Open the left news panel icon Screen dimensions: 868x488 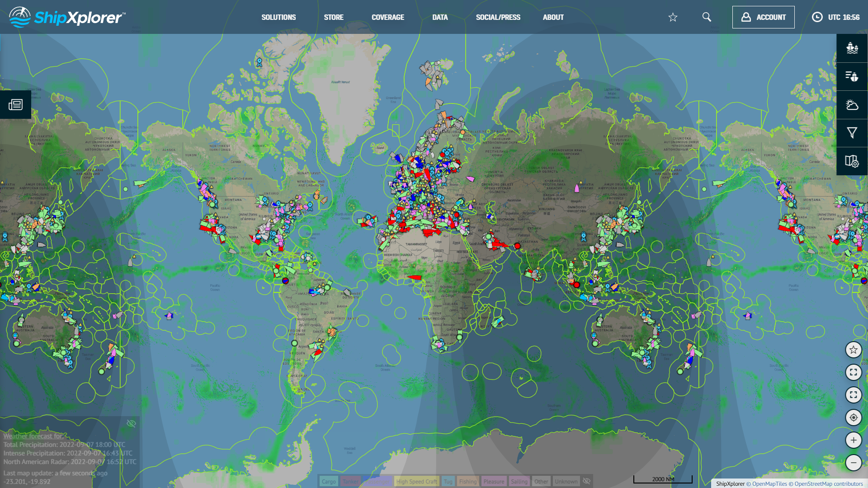15,105
